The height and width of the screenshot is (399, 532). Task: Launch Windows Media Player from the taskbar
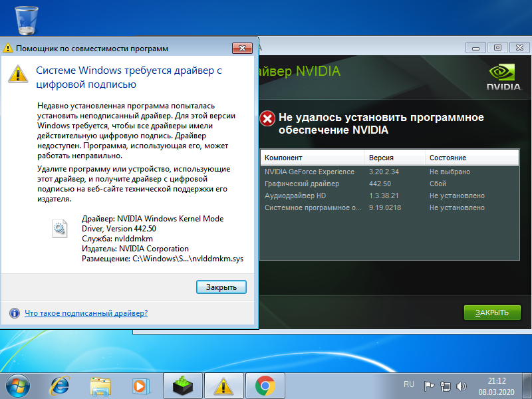pyautogui.click(x=140, y=386)
